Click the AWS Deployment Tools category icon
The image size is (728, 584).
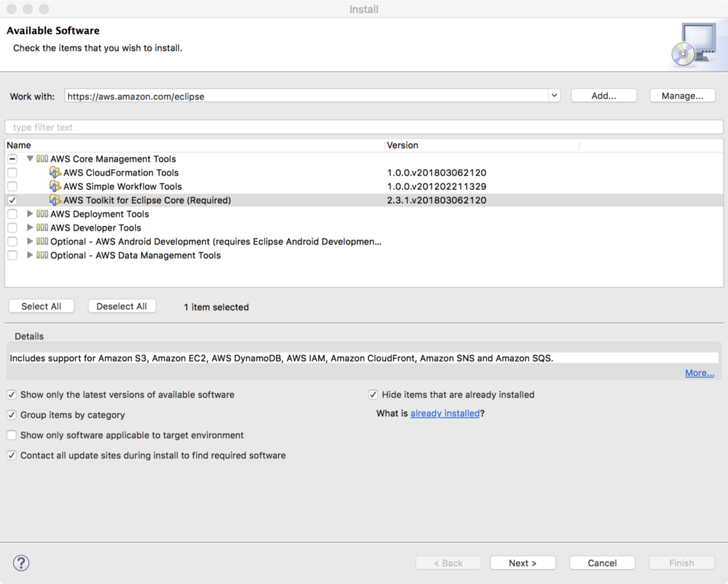click(x=42, y=214)
